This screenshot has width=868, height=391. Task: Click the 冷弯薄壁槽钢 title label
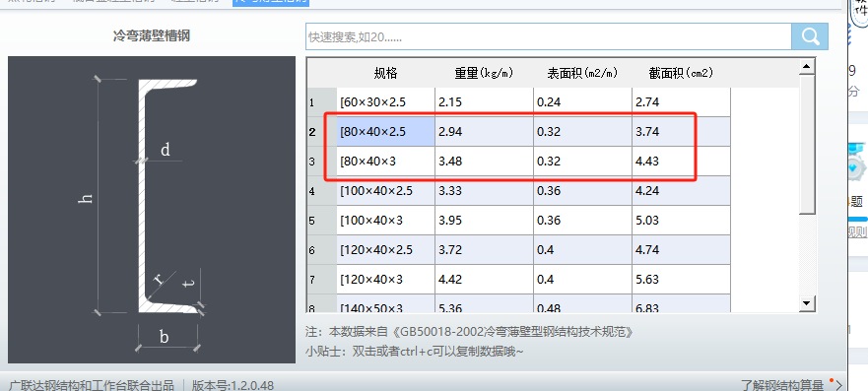(x=152, y=36)
